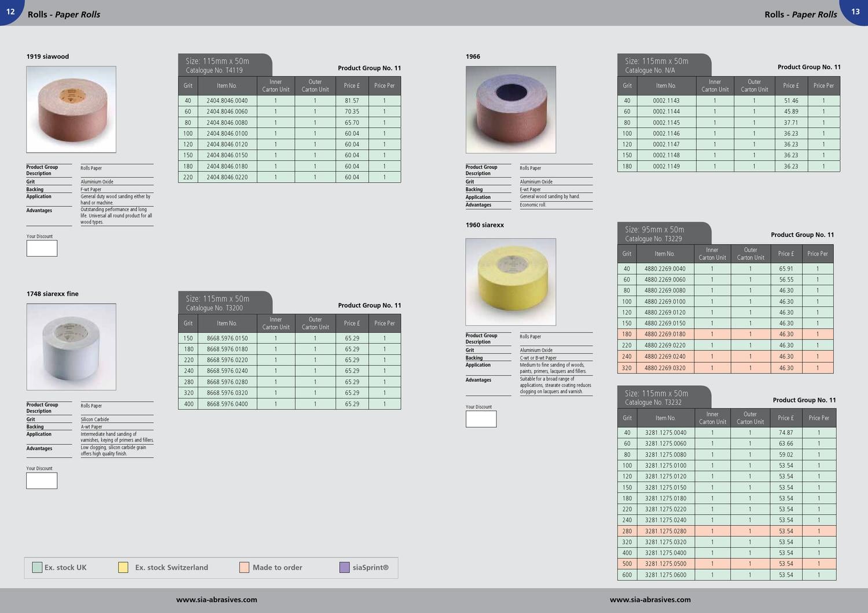This screenshot has width=868, height=613.
Task: Click the left page Rolls - Paper Rolls heading
Action: point(64,14)
